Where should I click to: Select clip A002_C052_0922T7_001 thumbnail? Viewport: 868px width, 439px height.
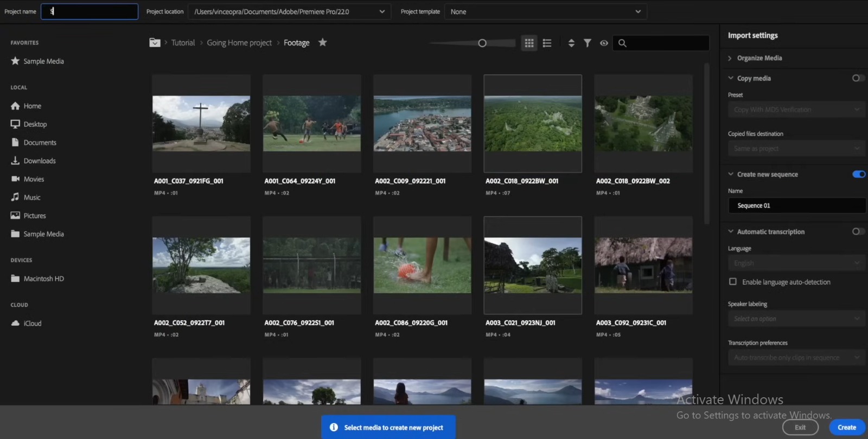click(x=201, y=266)
